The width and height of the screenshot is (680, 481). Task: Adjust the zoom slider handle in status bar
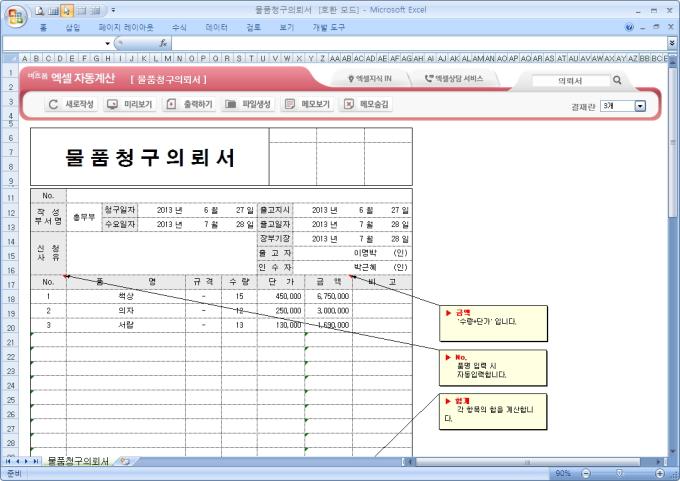click(x=619, y=473)
